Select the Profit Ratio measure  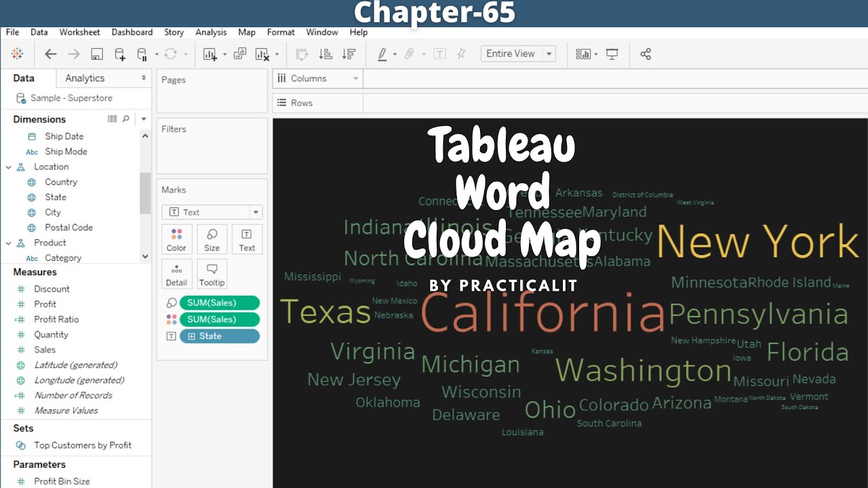click(56, 319)
